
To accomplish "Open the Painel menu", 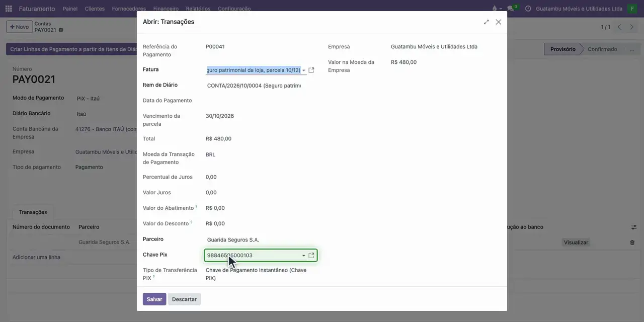I will 70,9.
